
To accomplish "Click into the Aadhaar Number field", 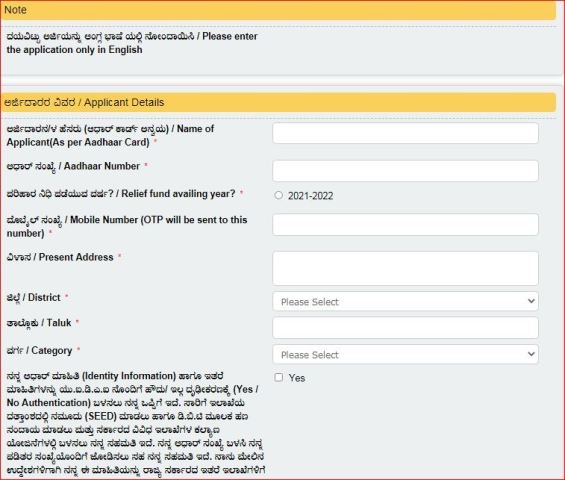I will point(405,171).
